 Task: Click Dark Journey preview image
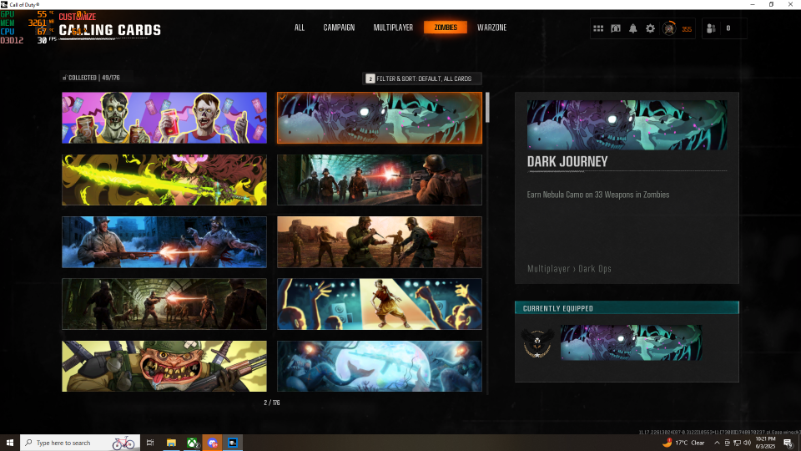coord(627,125)
